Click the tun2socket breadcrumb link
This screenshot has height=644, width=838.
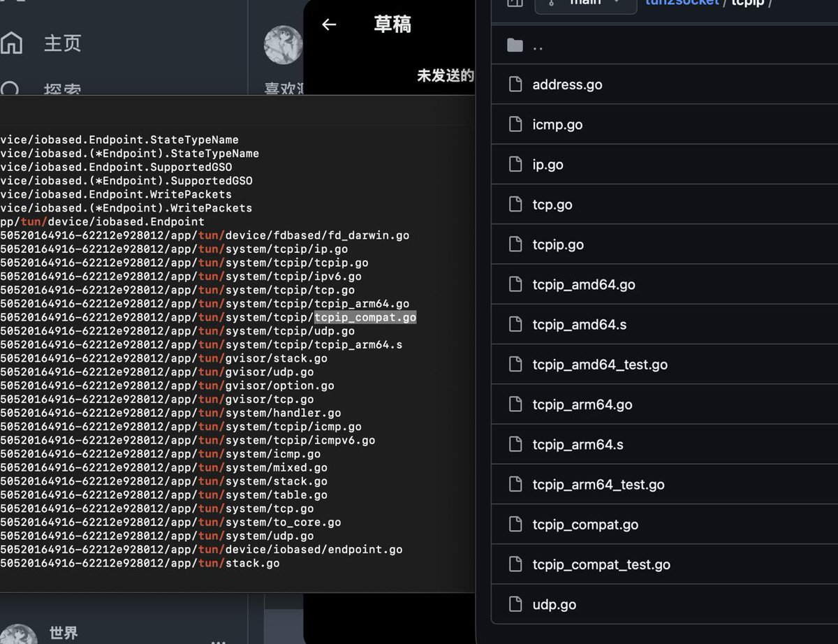[681, 2]
